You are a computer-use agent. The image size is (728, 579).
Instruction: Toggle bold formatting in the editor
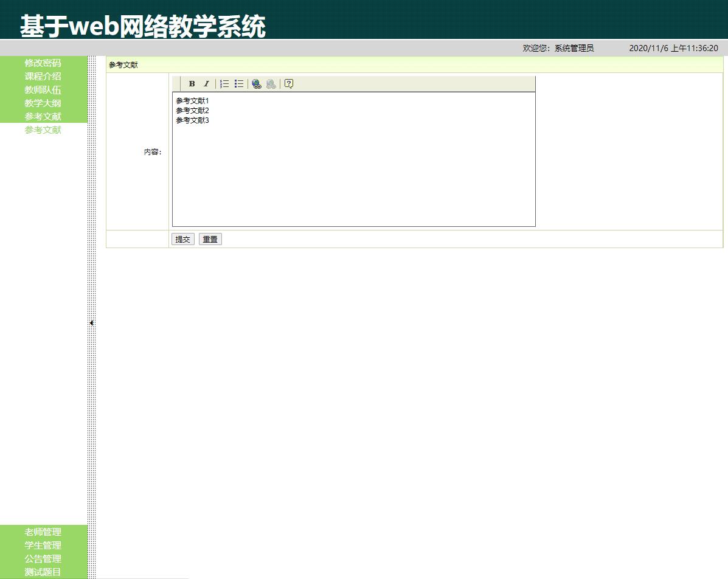192,83
